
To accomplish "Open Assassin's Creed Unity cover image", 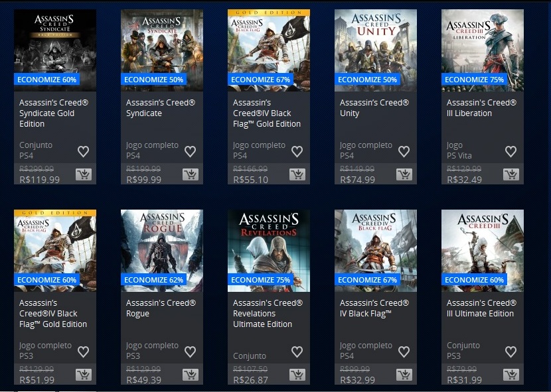I will pos(375,50).
